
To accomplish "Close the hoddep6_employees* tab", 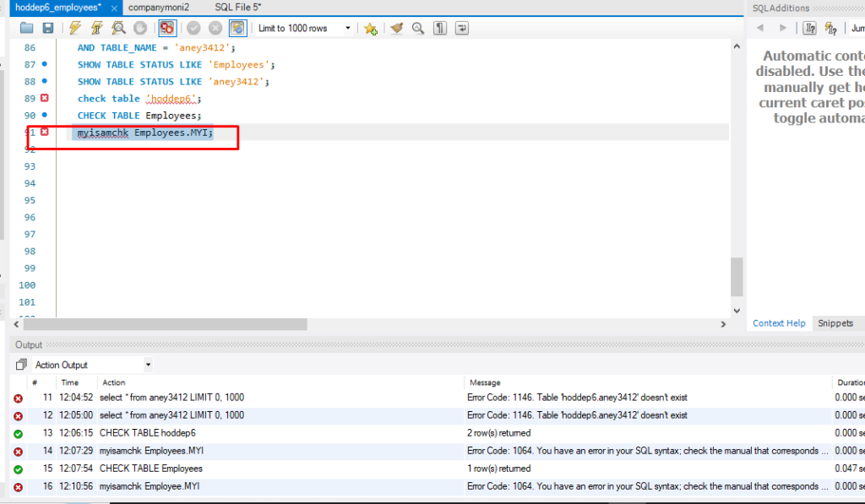I will pyautogui.click(x=114, y=8).
